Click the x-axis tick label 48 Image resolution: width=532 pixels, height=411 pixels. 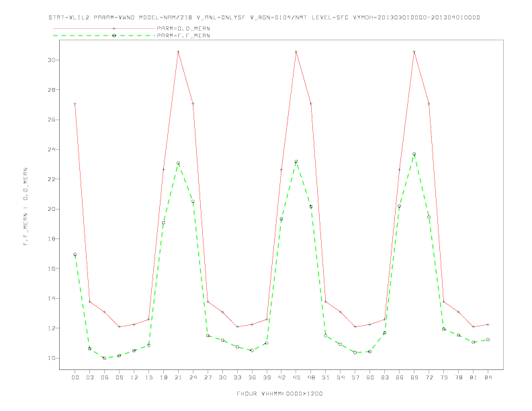[311, 377]
